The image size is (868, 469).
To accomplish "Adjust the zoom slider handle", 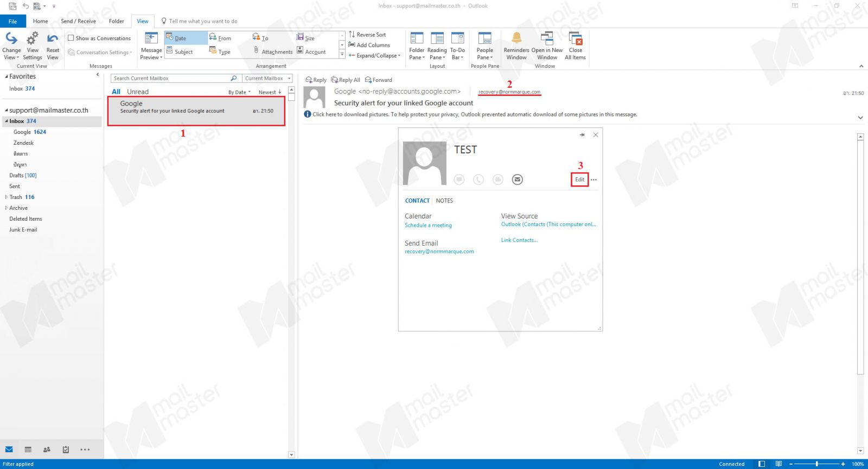I will click(x=816, y=464).
